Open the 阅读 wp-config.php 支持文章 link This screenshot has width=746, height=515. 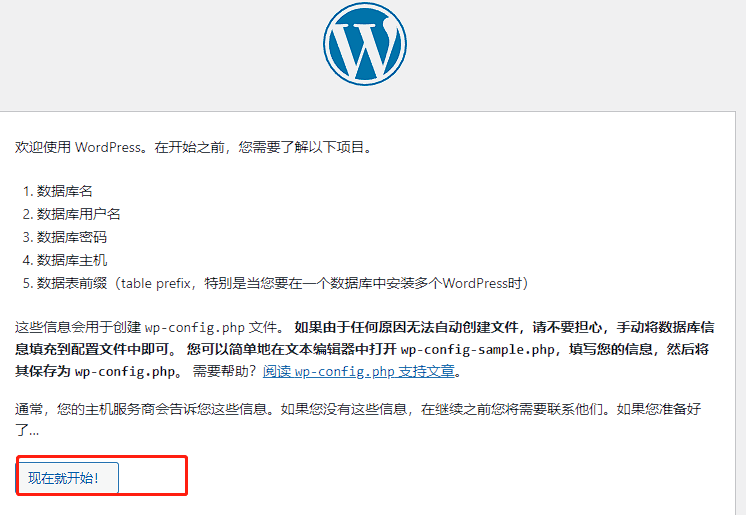coord(359,371)
